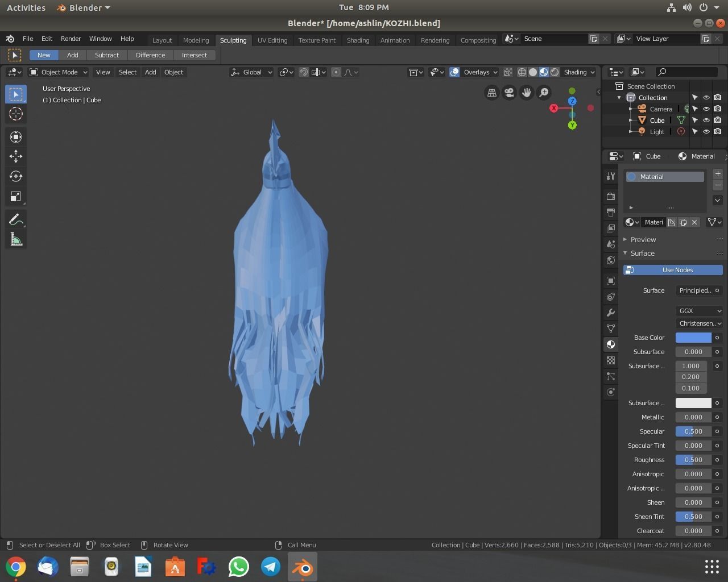This screenshot has height=582, width=728.
Task: Open the Christensen subsurface method dropdown
Action: (699, 323)
